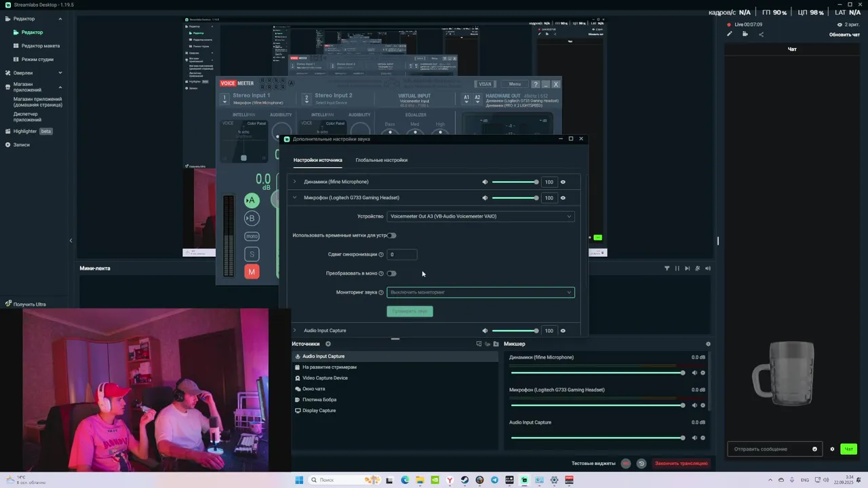Open chat settings gear beside message box

point(832,449)
